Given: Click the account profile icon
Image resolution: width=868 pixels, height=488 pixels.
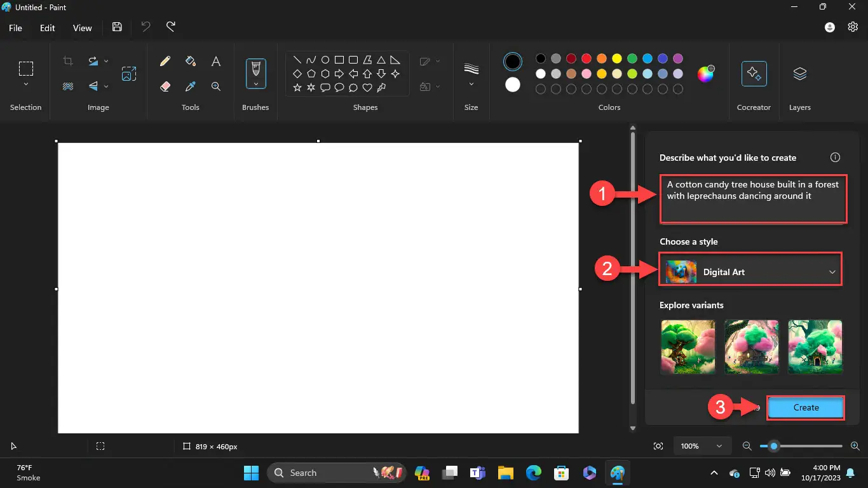Looking at the screenshot, I should [830, 27].
